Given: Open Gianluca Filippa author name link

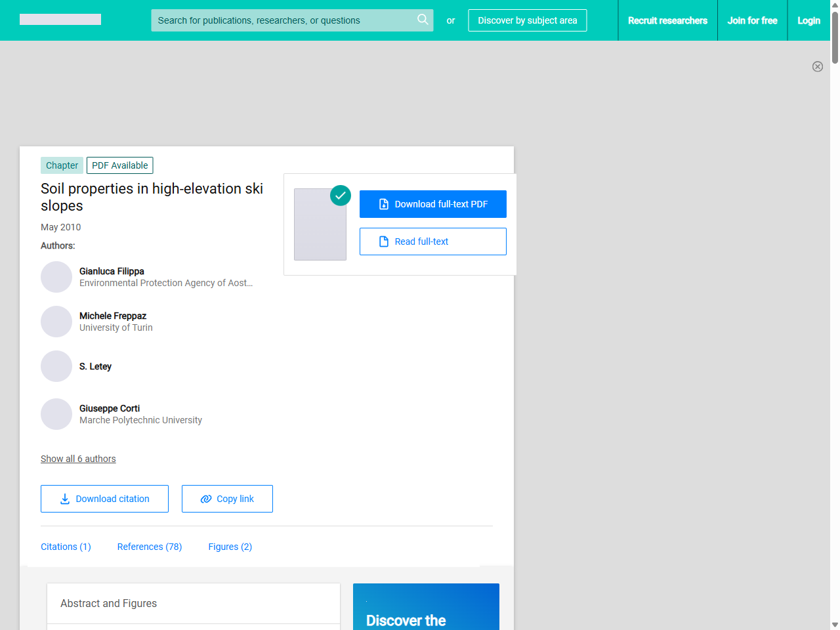Looking at the screenshot, I should [x=112, y=271].
